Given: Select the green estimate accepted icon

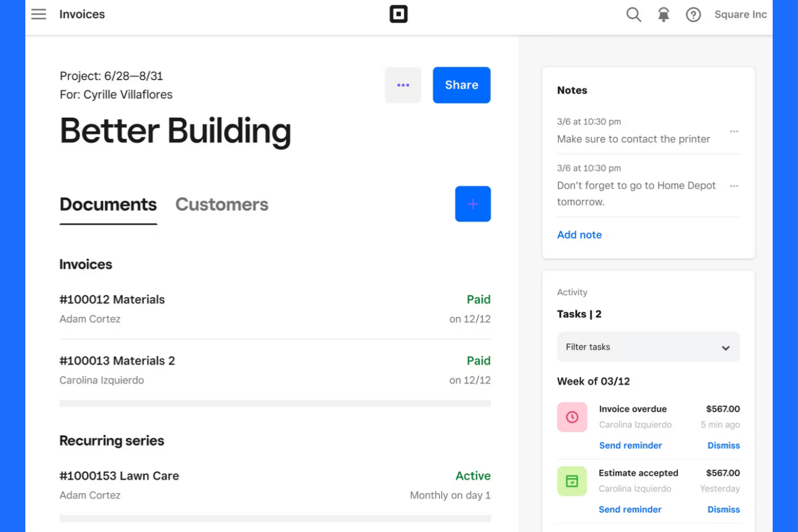Looking at the screenshot, I should click(x=572, y=481).
